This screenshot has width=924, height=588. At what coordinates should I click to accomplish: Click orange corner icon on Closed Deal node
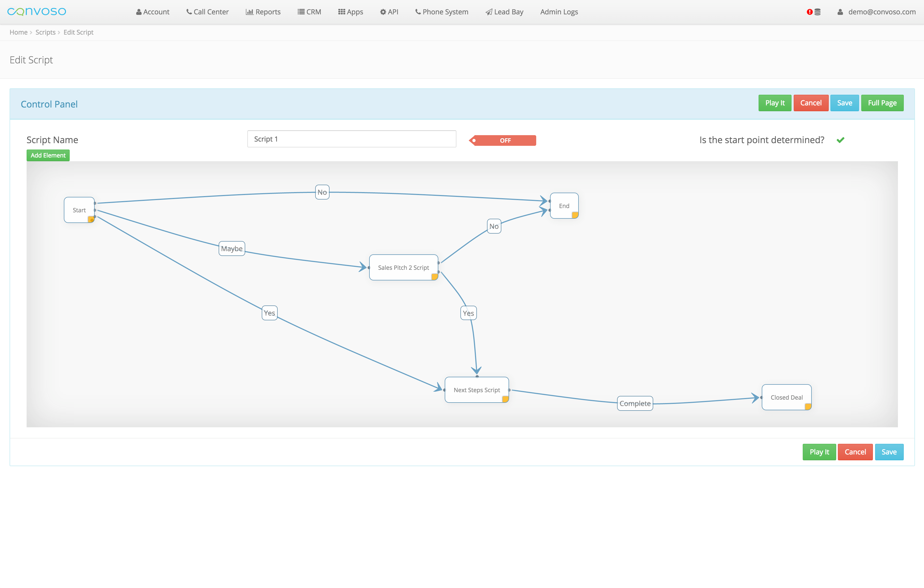click(x=808, y=407)
